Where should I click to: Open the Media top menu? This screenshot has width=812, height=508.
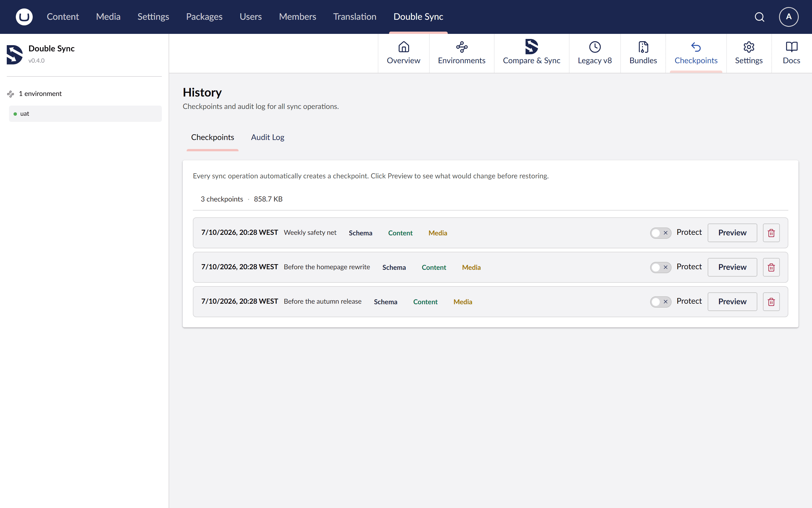[108, 17]
